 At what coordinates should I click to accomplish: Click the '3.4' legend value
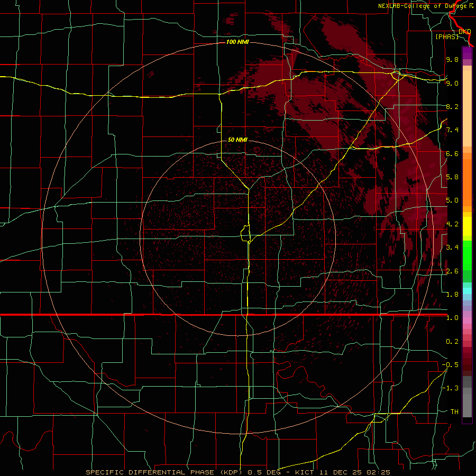tap(452, 248)
